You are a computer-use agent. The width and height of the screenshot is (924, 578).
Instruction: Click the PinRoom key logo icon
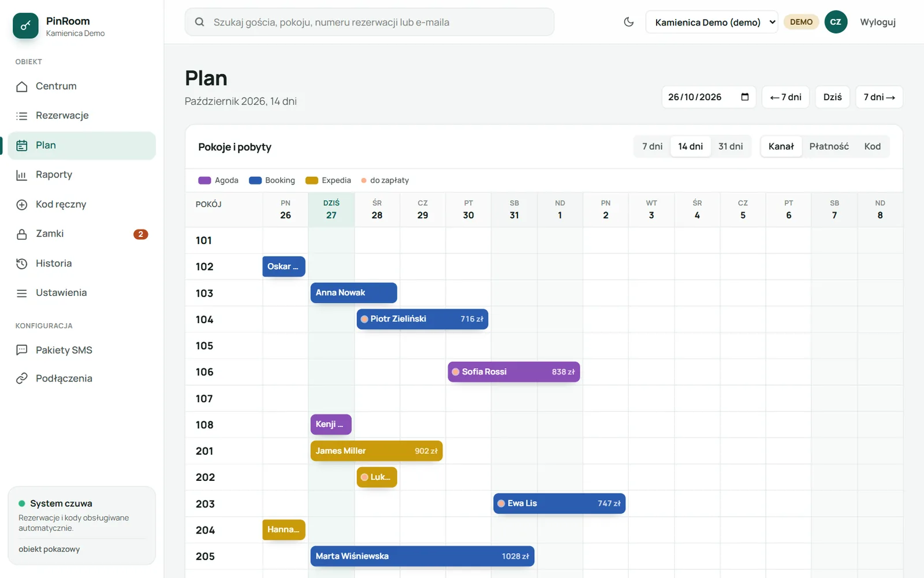[x=25, y=26]
